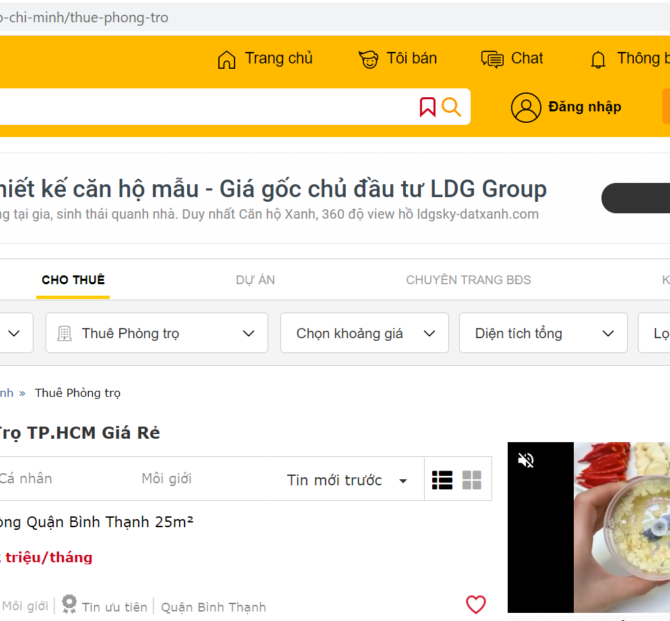Filter listings by Môi giới
The height and width of the screenshot is (621, 670).
click(x=166, y=479)
